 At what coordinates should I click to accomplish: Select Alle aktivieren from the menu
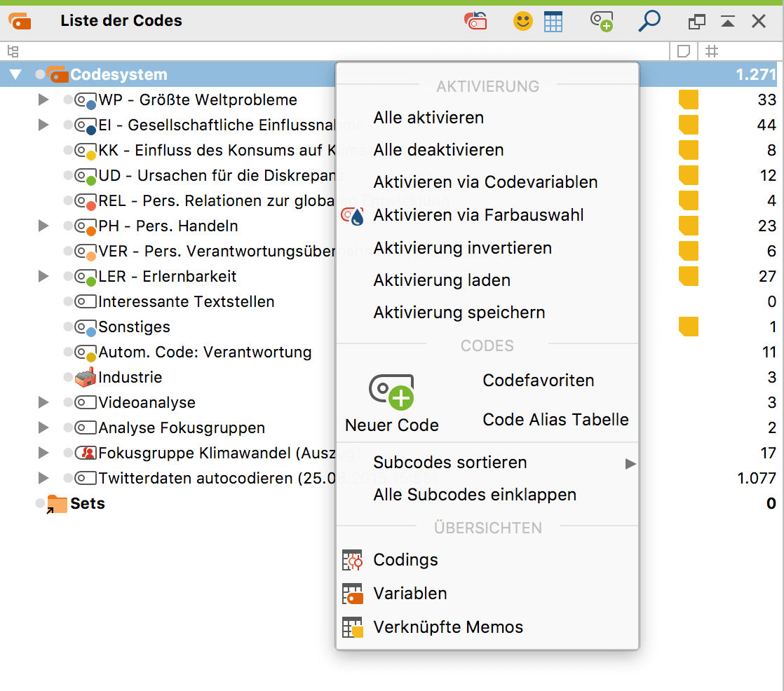point(428,118)
